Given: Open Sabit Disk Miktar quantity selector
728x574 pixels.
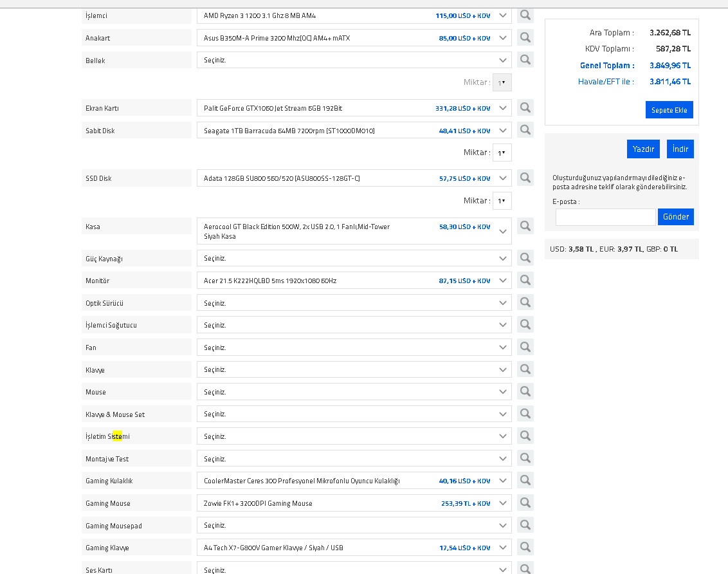Looking at the screenshot, I should click(502, 153).
